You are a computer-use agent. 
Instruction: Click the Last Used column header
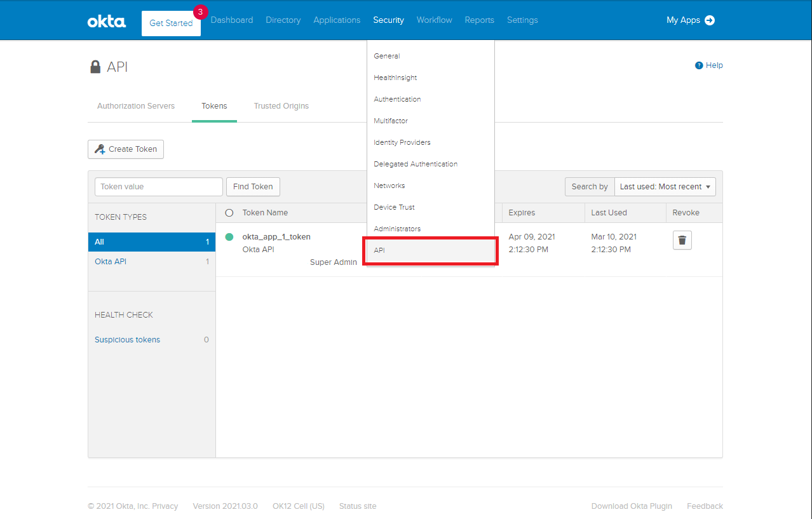pos(609,213)
